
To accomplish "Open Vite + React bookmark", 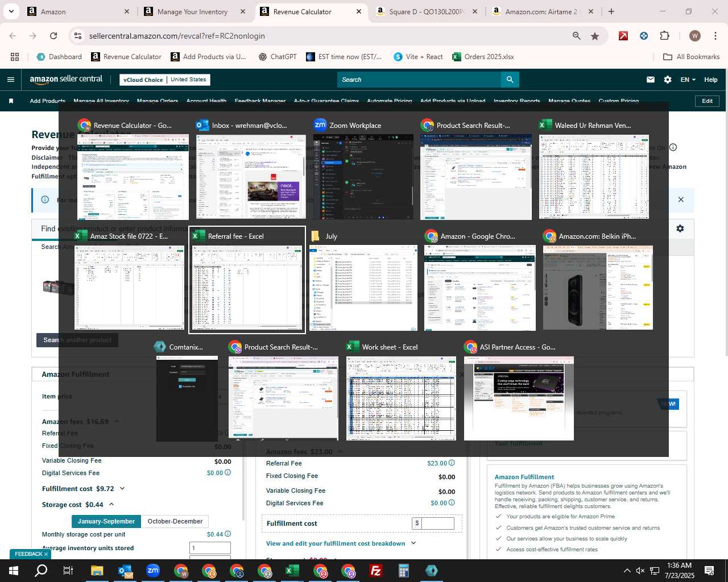I will (x=418, y=57).
